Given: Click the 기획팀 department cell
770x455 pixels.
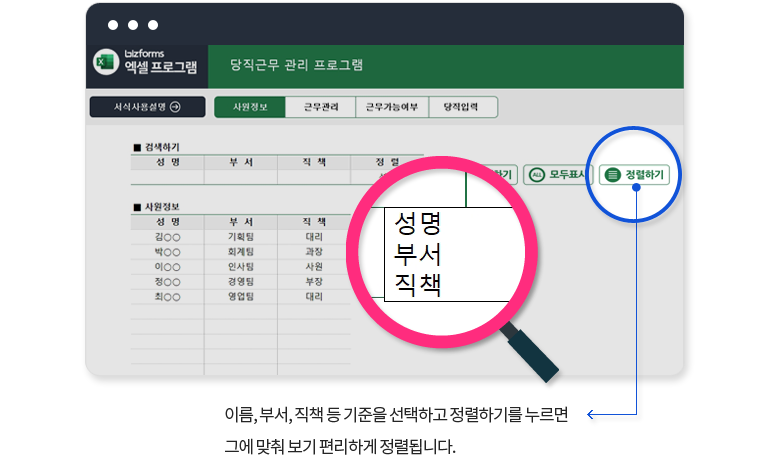Looking at the screenshot, I should coord(241,237).
